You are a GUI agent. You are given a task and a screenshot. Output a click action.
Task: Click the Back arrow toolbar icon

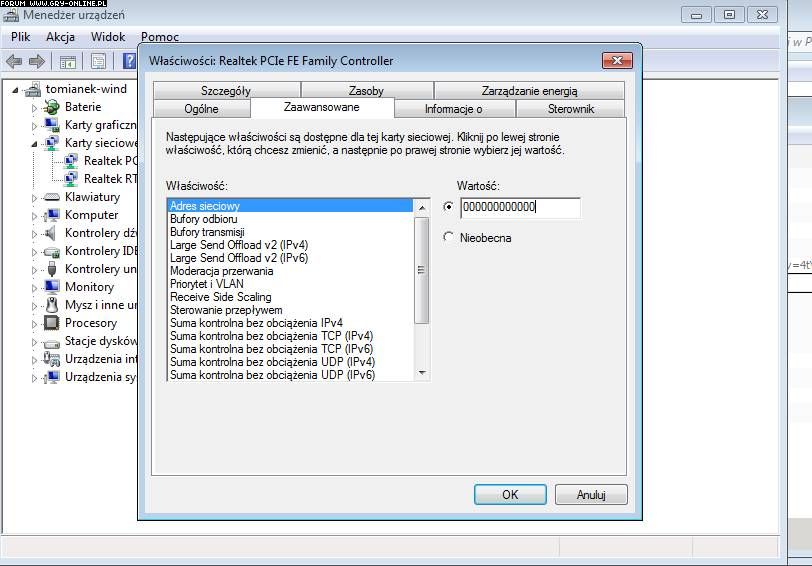(x=14, y=62)
